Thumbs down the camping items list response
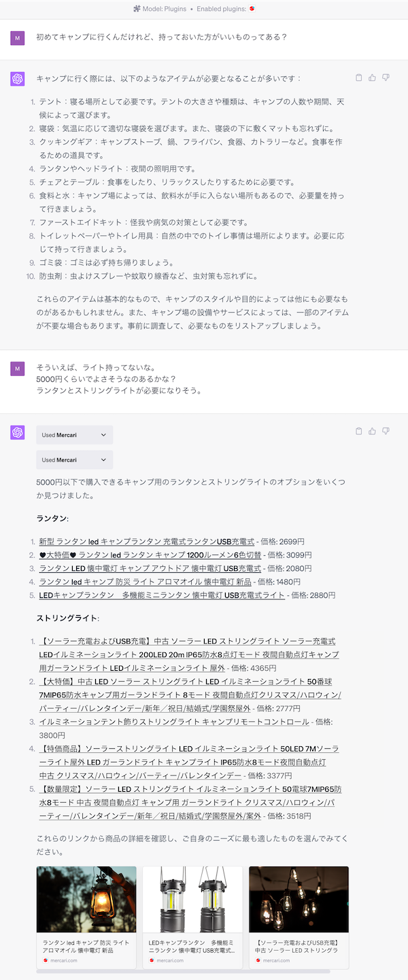This screenshot has width=408, height=980. tap(386, 77)
